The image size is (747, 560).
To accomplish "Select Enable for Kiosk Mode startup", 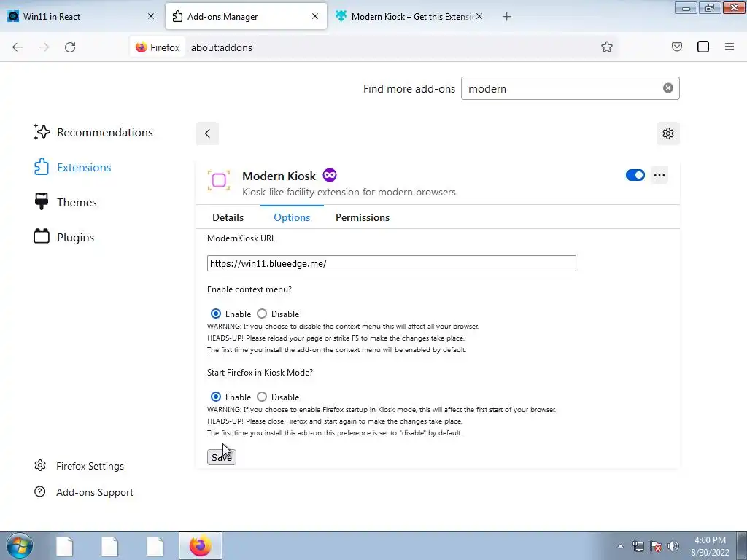I will 216,397.
